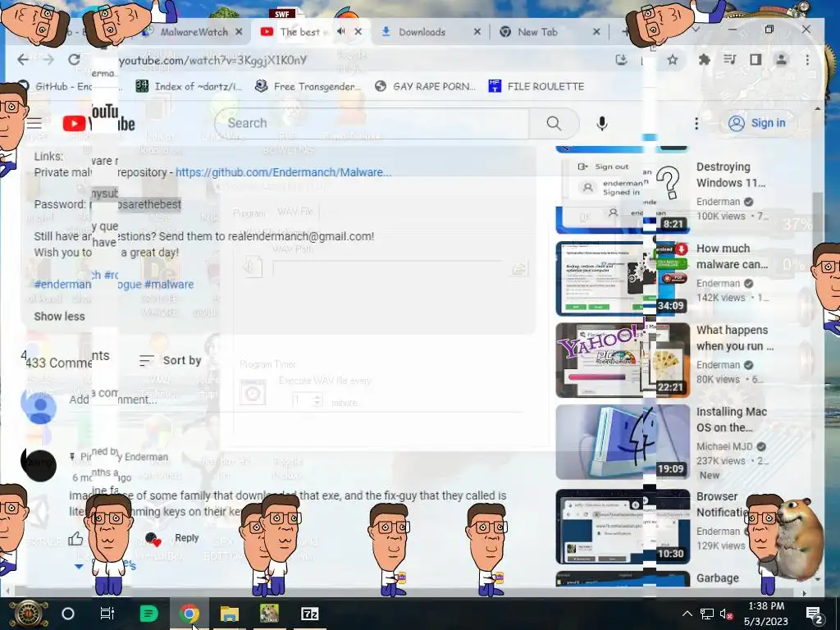The width and height of the screenshot is (840, 630).
Task: Bookmark this page with the star icon
Action: point(673,60)
